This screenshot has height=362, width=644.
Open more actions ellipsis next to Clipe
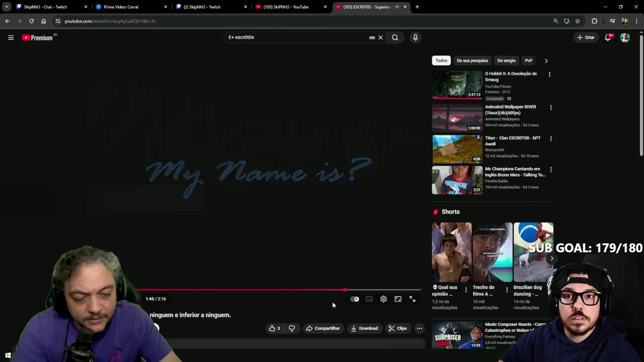419,328
